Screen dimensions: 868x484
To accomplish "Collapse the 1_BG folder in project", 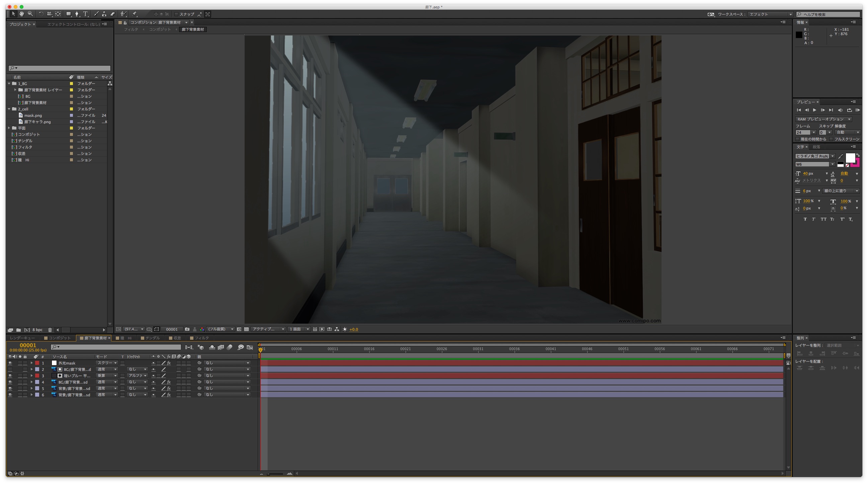I will (9, 83).
